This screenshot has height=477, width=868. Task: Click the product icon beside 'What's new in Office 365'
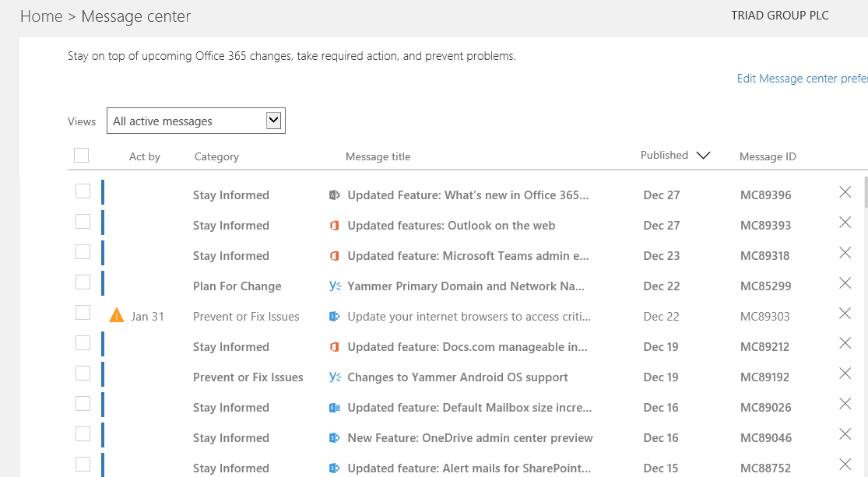[335, 195]
